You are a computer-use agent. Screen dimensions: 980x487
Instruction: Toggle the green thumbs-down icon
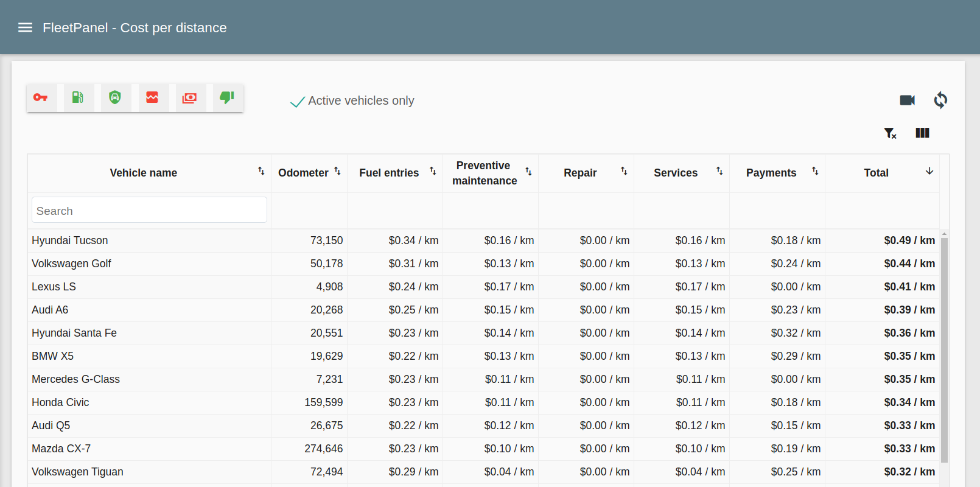pos(227,97)
